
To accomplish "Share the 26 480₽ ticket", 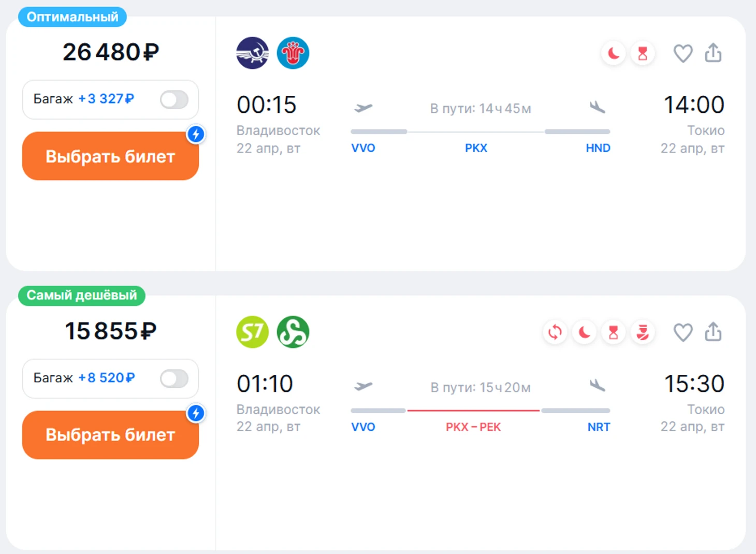I will [713, 53].
